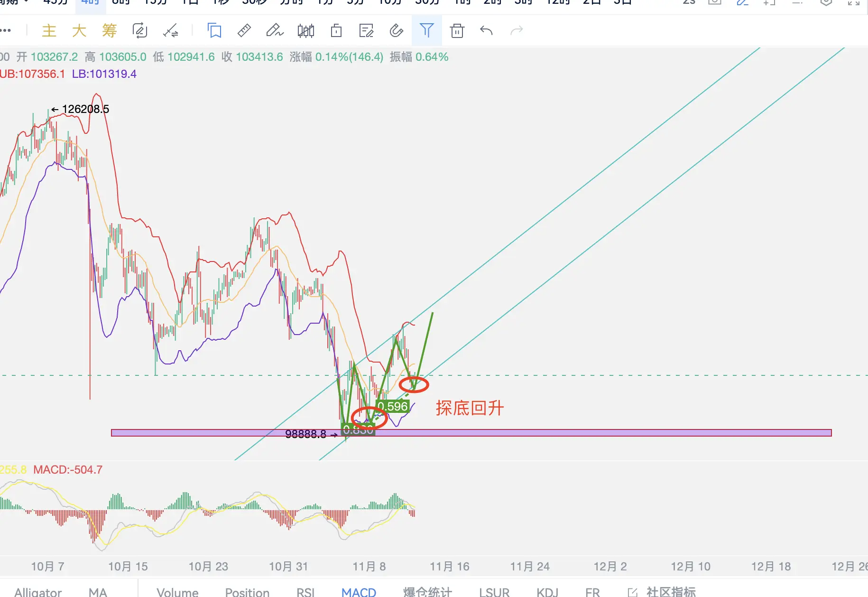Open the more options ellipsis in toolbar

coord(5,31)
